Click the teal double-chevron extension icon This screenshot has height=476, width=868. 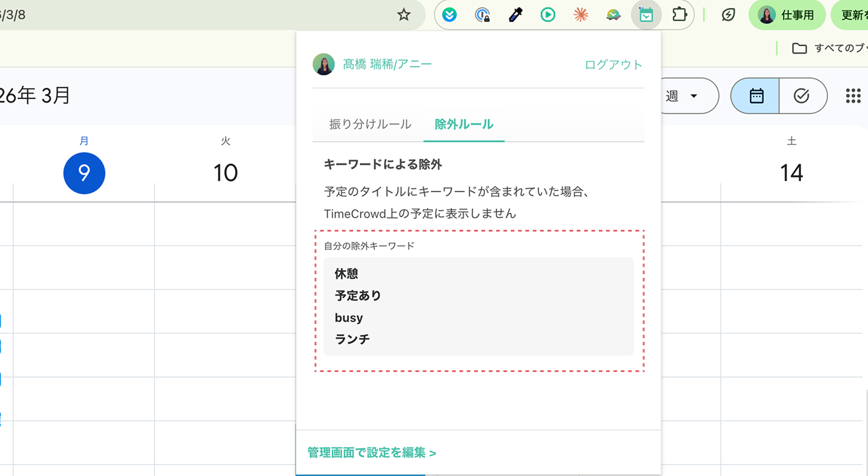tap(449, 15)
